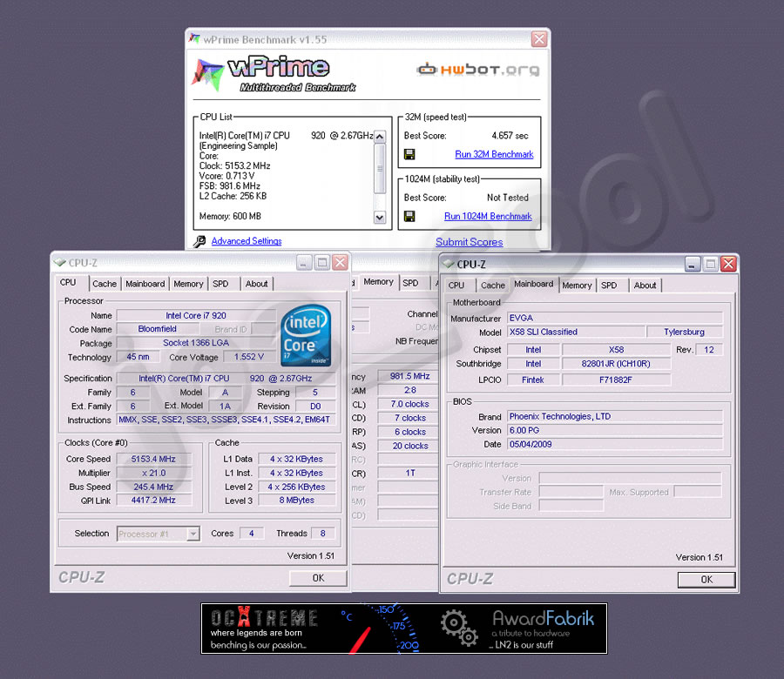Click the 4.657 sec best score text
The image size is (784, 679).
click(x=510, y=136)
